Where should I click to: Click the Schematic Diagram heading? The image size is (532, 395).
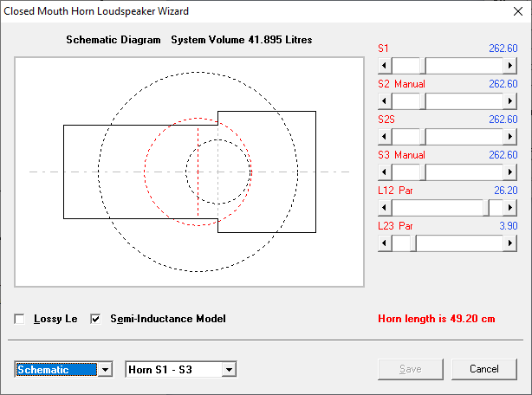(114, 40)
